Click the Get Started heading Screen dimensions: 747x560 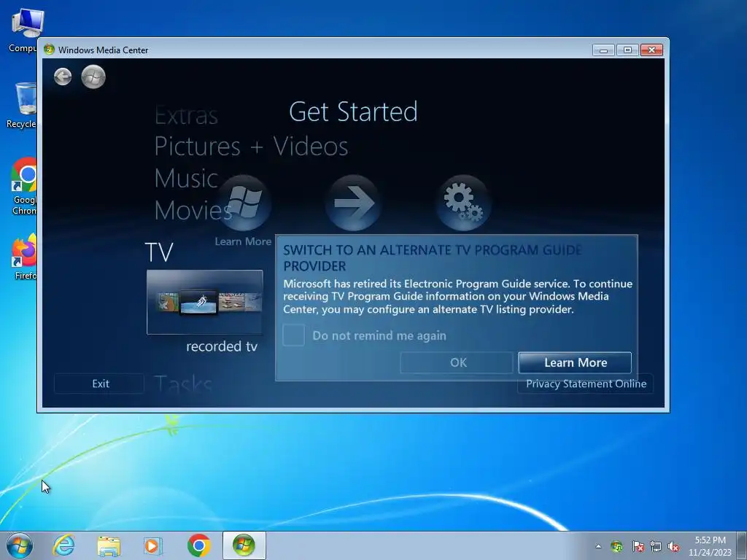pos(353,112)
